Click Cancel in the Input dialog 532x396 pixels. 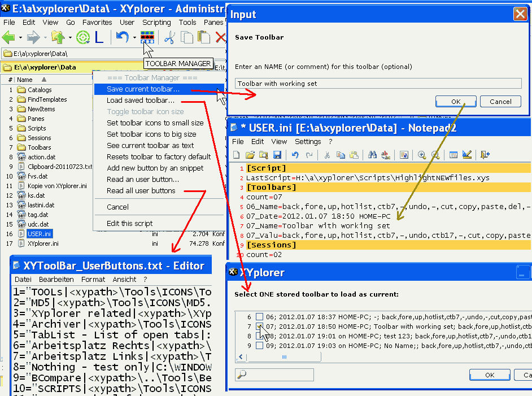500,101
